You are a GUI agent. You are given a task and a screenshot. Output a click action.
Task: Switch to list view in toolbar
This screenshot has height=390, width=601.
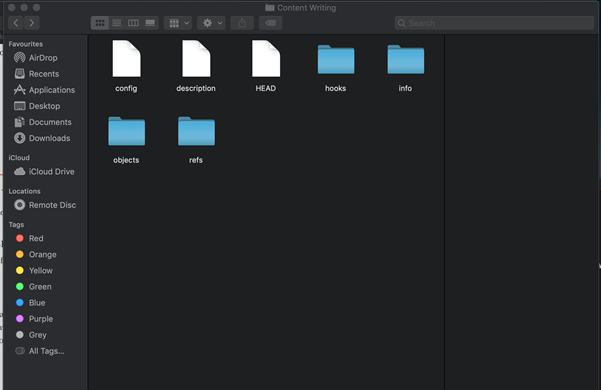(117, 23)
